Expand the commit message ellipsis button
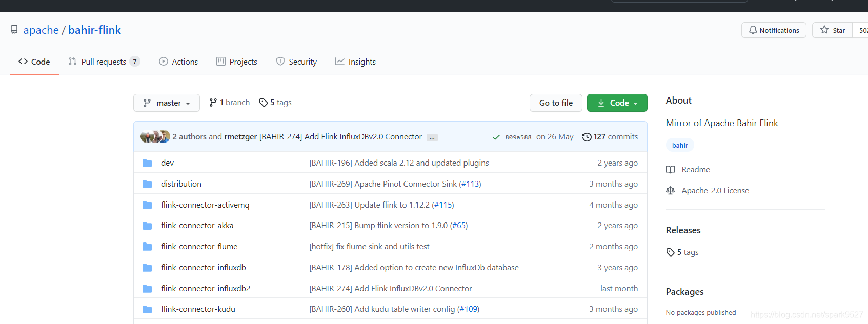The width and height of the screenshot is (868, 324). click(432, 137)
